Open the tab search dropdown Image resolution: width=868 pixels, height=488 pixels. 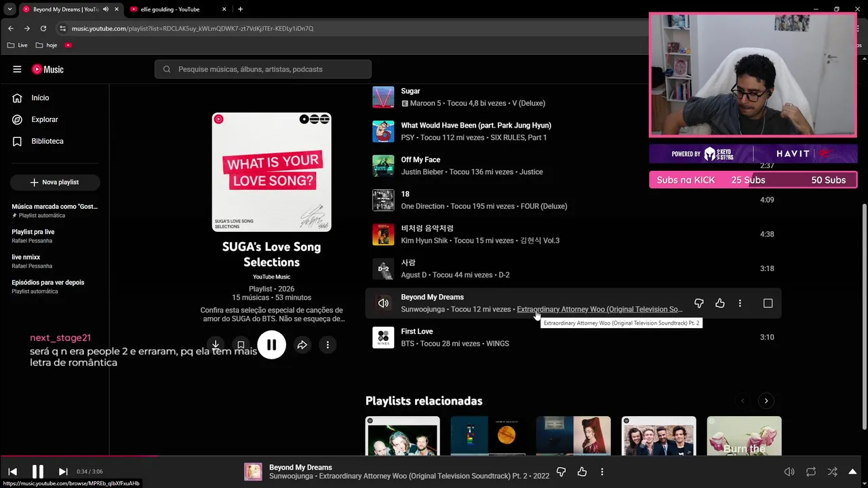point(9,9)
